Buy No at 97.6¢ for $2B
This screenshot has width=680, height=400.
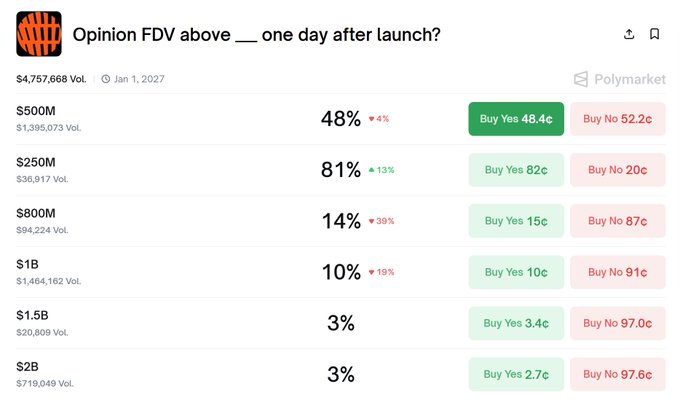point(617,374)
